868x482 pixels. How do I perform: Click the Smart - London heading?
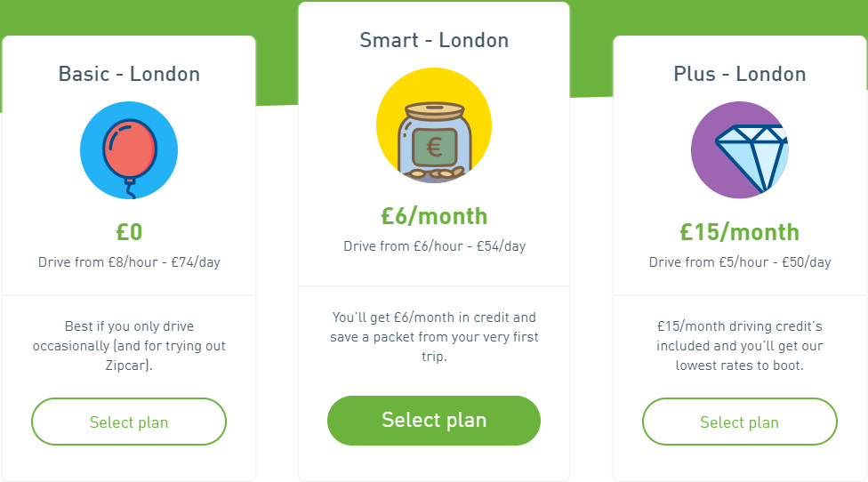pos(434,40)
